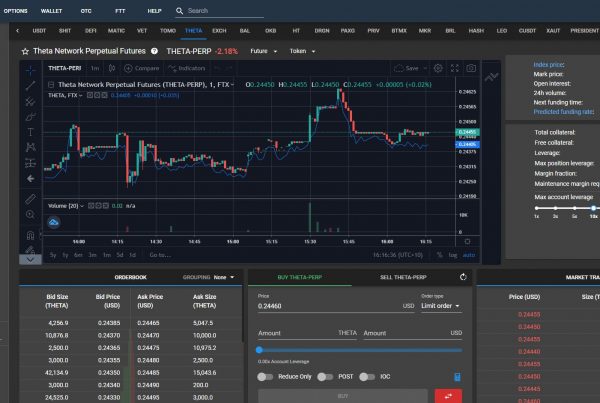
Task: Click the search magnifier icon
Action: pos(179,11)
